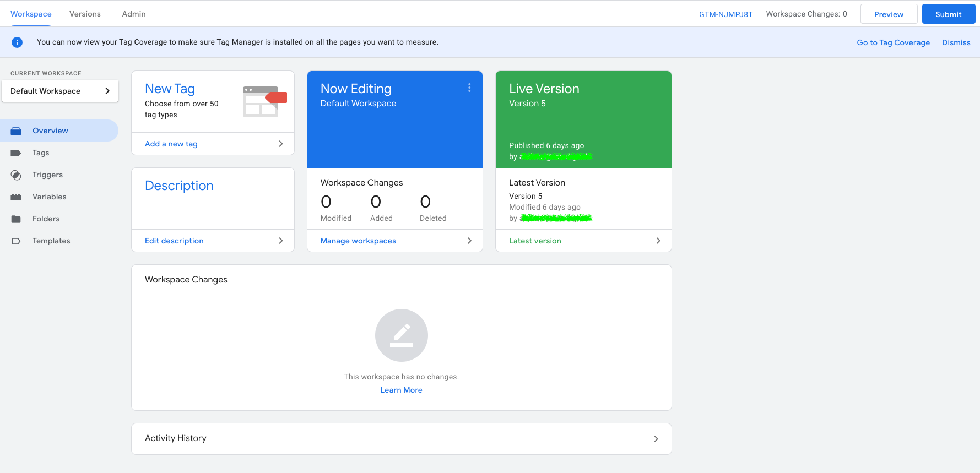Click the chevron beside Manage workspaces
980x473 pixels.
click(x=469, y=241)
